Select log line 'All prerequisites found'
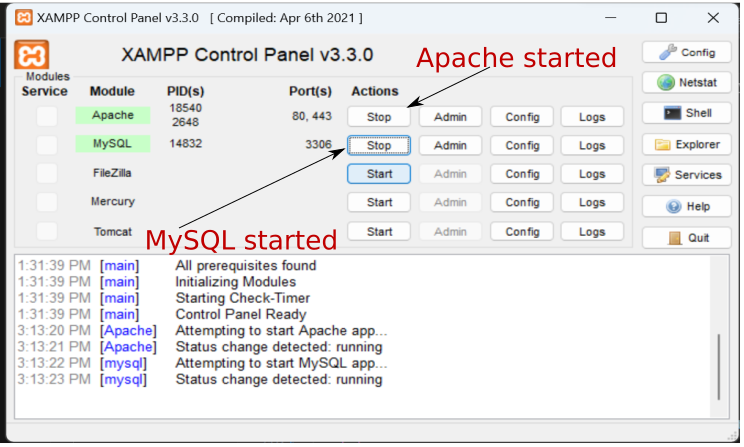744x447 pixels. coord(246,265)
